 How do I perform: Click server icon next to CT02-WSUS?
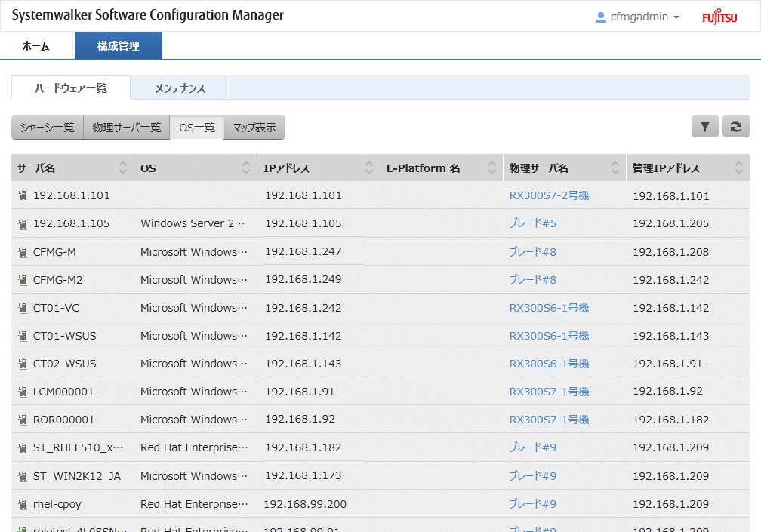pos(23,364)
